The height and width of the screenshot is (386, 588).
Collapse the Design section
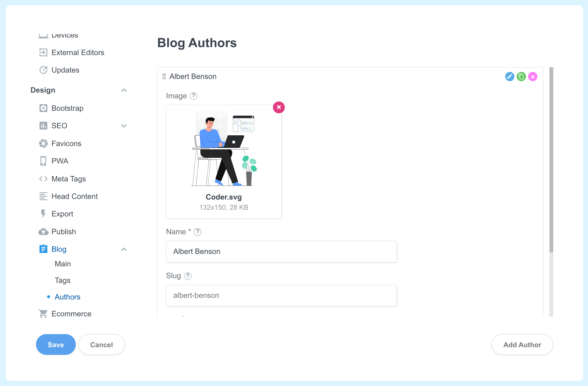point(124,90)
